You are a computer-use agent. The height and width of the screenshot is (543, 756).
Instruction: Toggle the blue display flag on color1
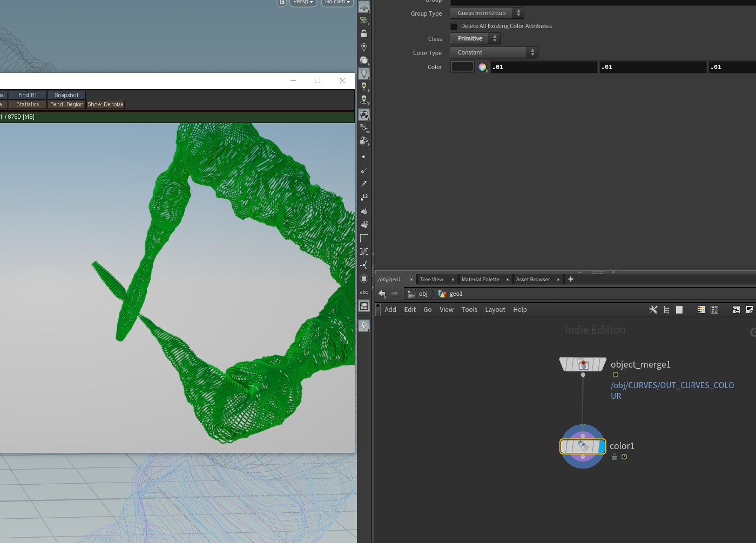(602, 446)
